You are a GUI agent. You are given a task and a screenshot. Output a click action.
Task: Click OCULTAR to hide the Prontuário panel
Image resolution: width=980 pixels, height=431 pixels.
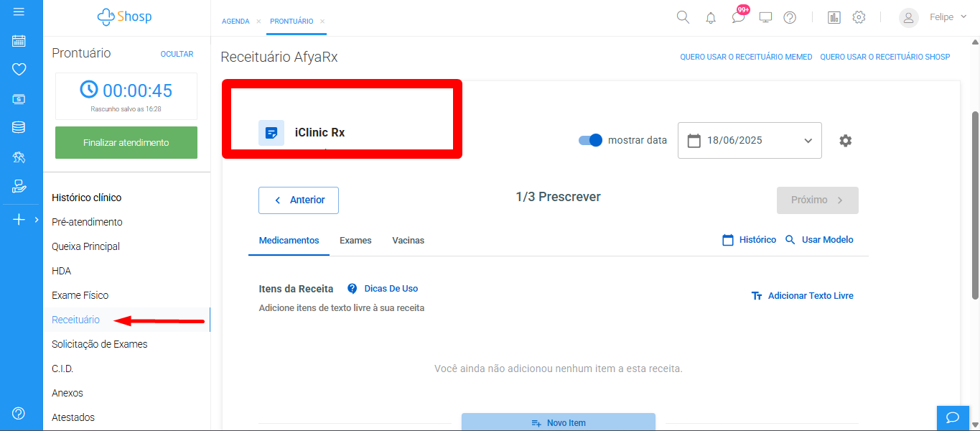click(x=177, y=54)
